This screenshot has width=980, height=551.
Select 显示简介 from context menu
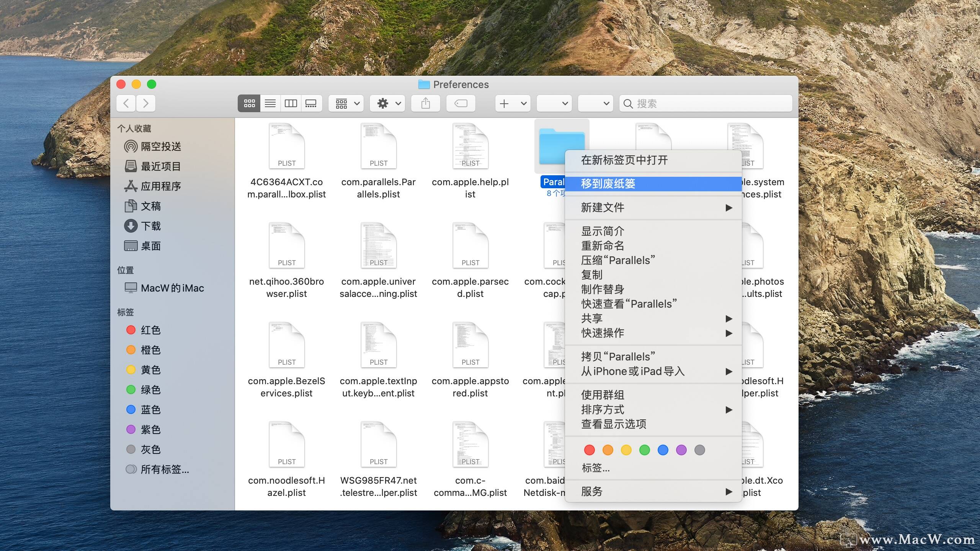(603, 231)
